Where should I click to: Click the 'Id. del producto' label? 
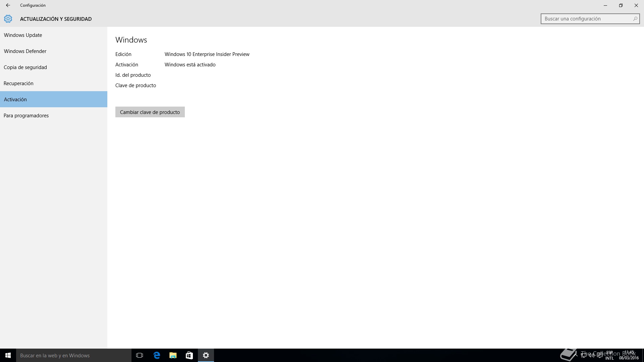click(133, 75)
